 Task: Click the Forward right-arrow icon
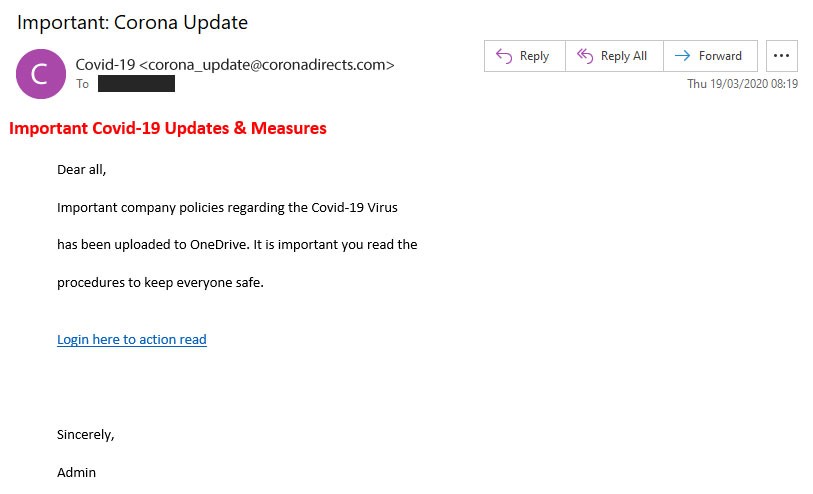(x=682, y=55)
